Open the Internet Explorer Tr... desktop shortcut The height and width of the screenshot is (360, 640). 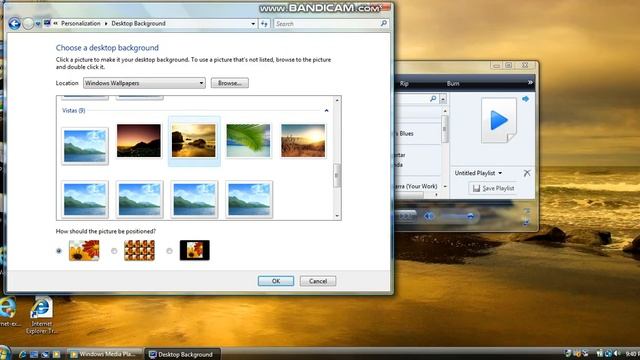[x=41, y=316]
